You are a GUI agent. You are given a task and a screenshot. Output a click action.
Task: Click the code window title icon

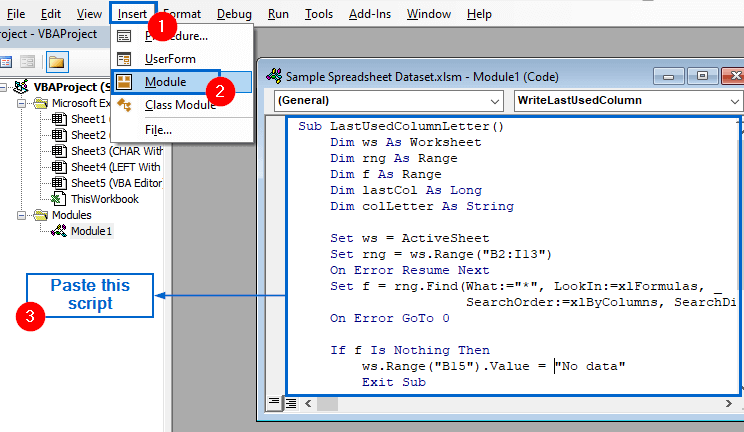coord(274,76)
